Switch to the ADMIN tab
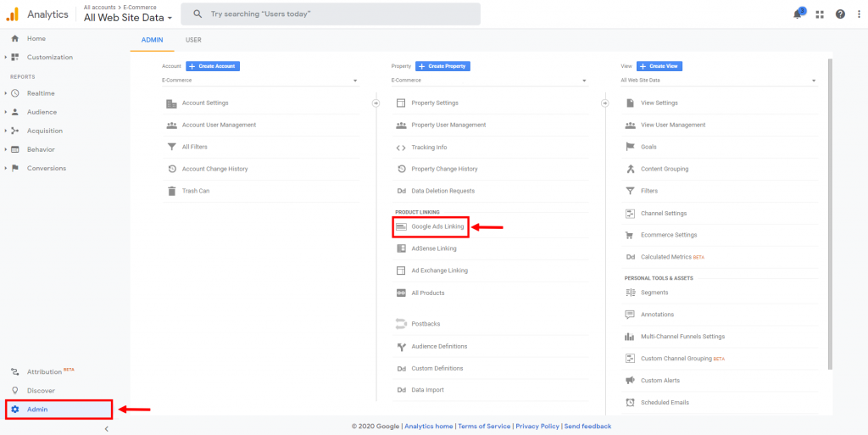This screenshot has height=435, width=868. tap(153, 40)
